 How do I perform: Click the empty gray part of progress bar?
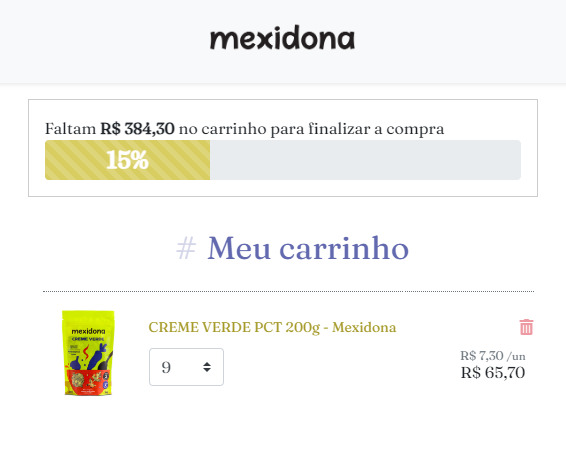pyautogui.click(x=365, y=160)
